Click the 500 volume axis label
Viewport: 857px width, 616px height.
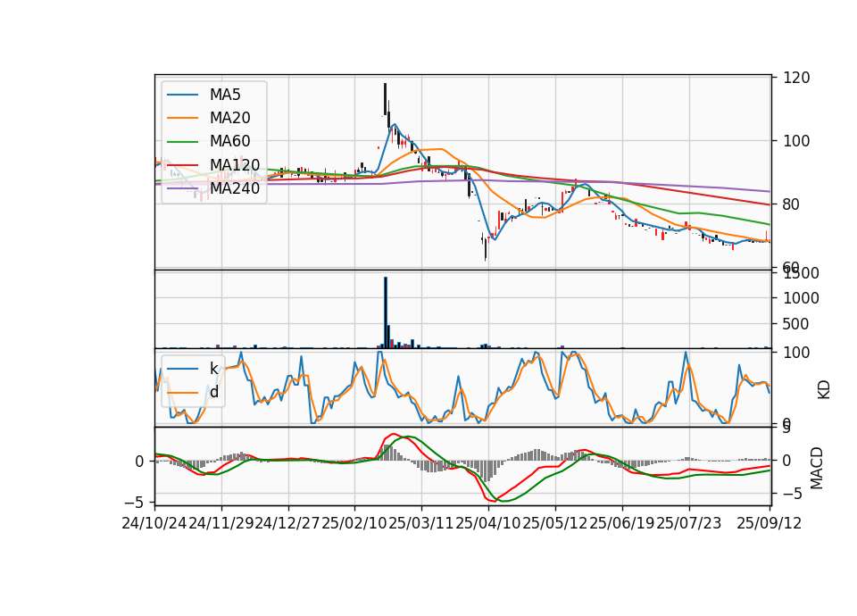796,324
